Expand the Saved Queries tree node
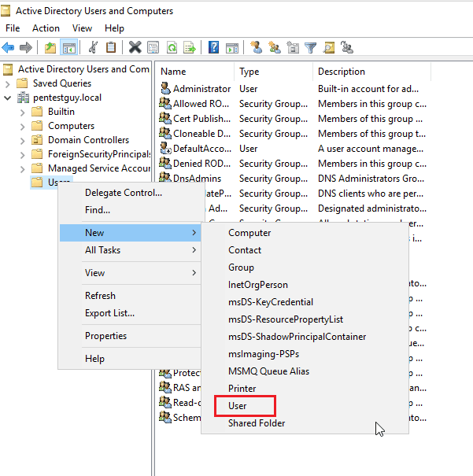 click(x=8, y=83)
